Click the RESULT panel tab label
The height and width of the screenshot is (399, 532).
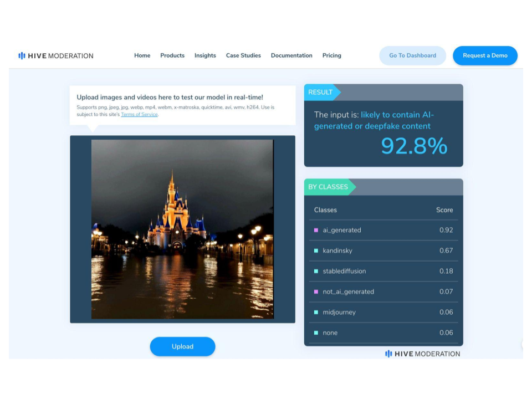click(x=320, y=93)
